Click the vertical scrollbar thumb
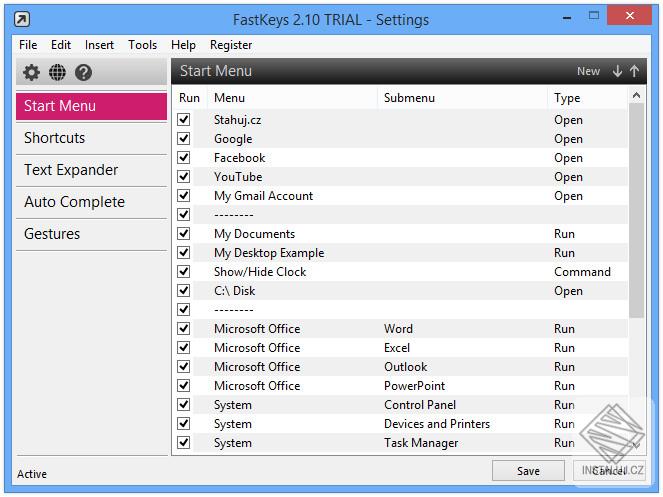The image size is (663, 497). (636, 211)
